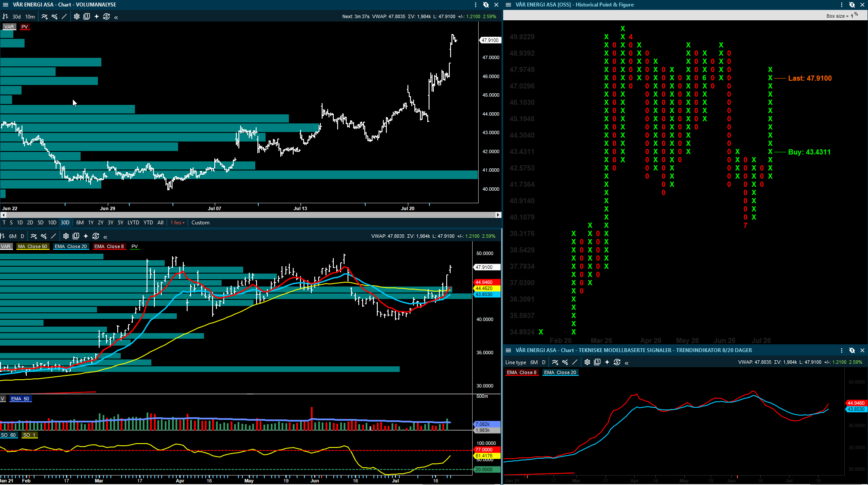
Task: Click the 2Y range button
Action: [100, 223]
